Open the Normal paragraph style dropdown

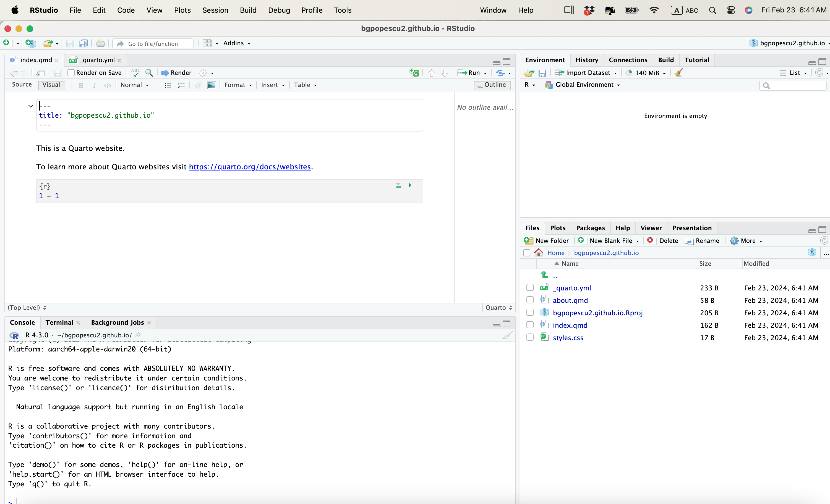click(x=134, y=85)
